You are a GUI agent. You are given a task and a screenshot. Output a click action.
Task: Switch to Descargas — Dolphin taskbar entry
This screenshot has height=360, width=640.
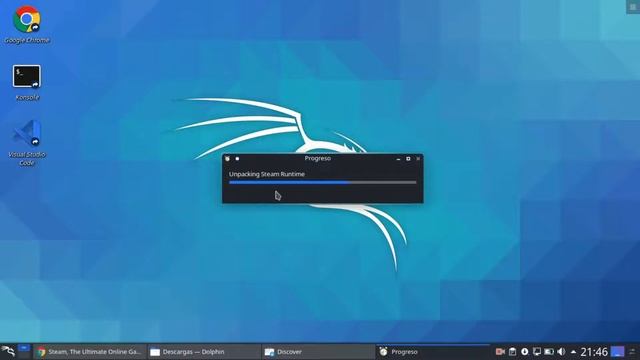[204, 352]
